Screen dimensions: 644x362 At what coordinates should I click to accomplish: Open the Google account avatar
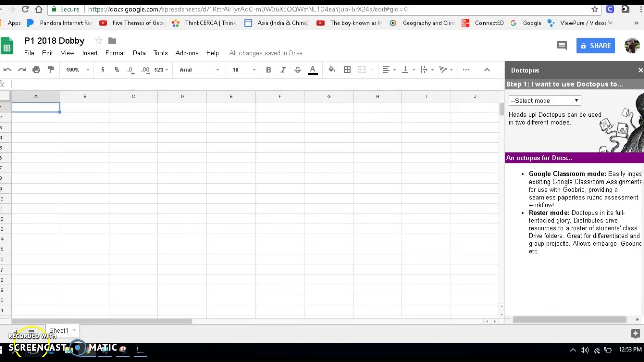pos(632,46)
